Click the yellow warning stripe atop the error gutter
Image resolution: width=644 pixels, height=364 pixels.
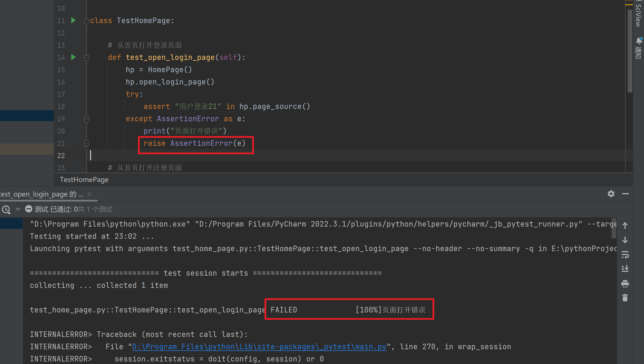[x=629, y=4]
